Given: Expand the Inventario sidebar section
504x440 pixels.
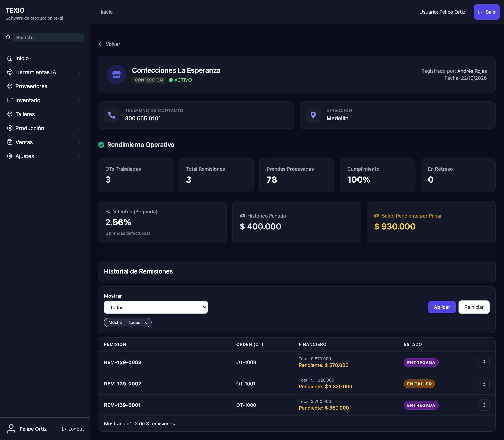Looking at the screenshot, I should click(x=80, y=100).
